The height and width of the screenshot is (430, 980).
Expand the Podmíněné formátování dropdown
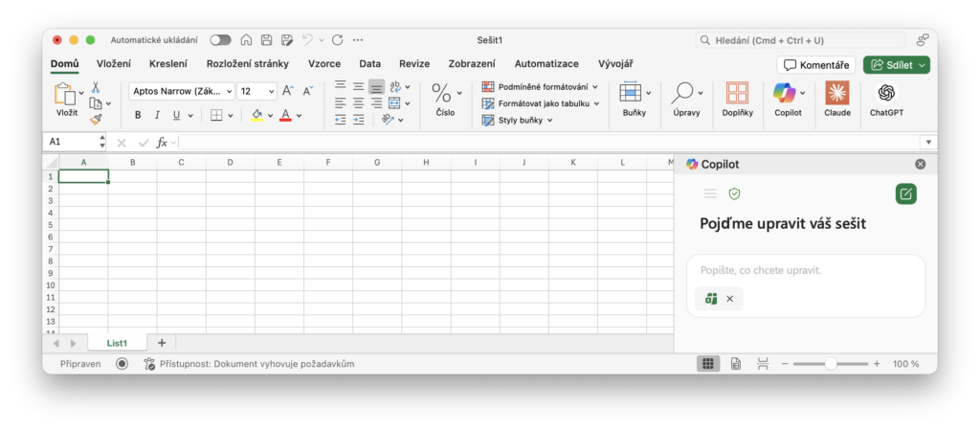click(x=595, y=87)
